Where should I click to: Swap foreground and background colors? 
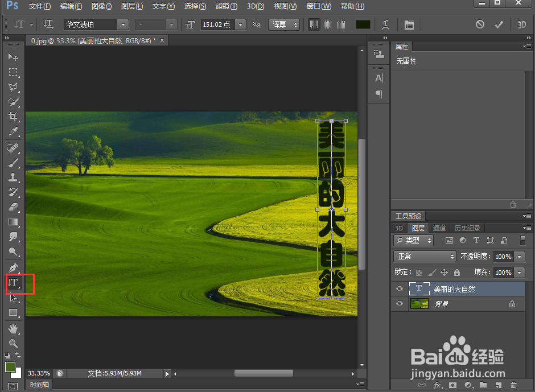pyautogui.click(x=18, y=355)
